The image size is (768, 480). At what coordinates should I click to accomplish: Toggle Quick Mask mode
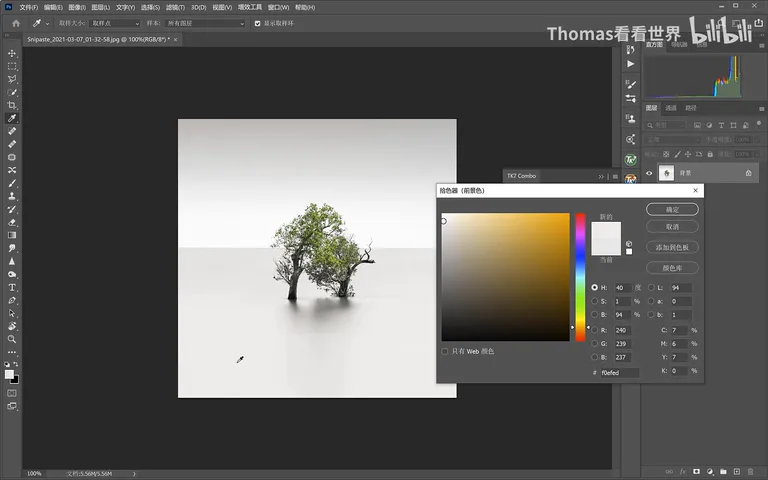[12, 393]
